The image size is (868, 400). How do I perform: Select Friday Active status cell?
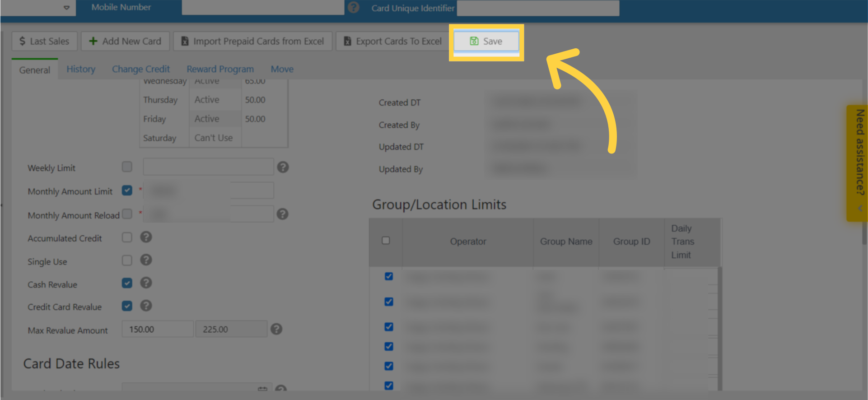click(x=215, y=119)
